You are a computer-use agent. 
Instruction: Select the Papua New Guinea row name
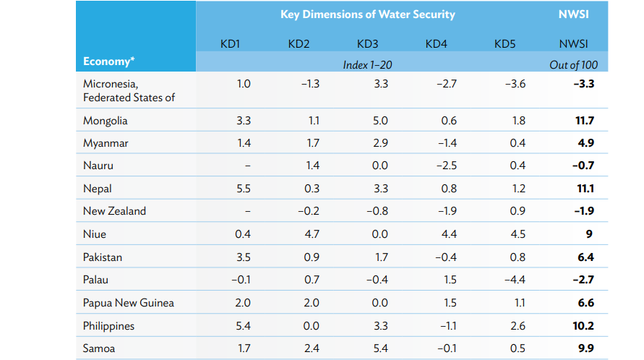129,303
